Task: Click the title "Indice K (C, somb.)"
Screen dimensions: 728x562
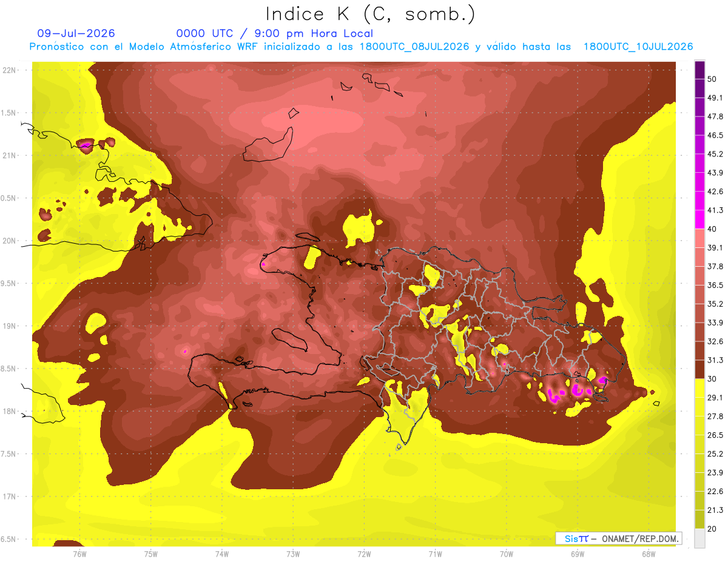Action: click(370, 14)
